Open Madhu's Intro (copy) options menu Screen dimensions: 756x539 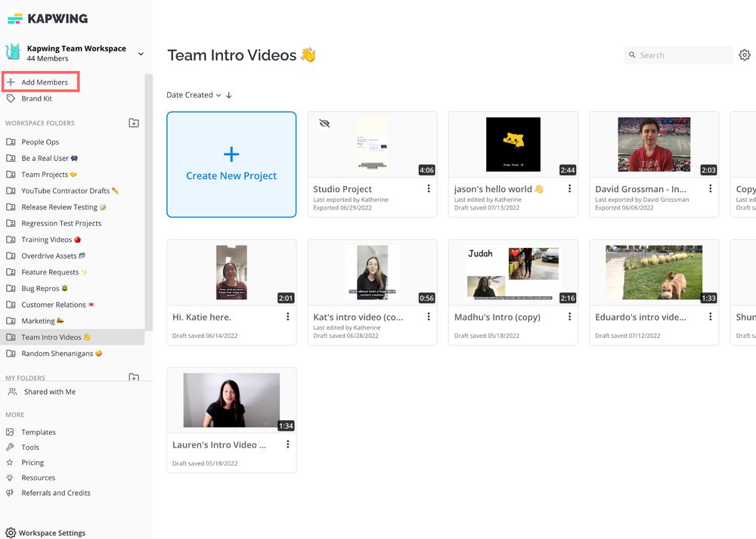(569, 317)
